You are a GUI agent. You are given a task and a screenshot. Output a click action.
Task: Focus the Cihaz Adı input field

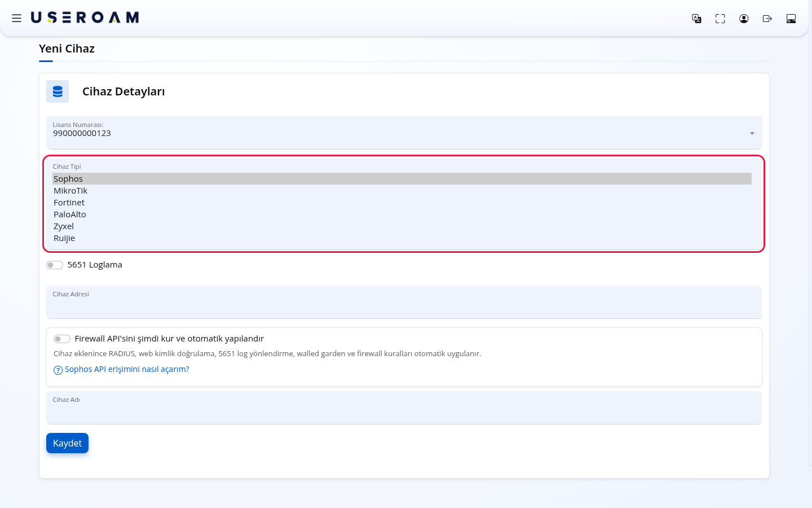(x=404, y=408)
